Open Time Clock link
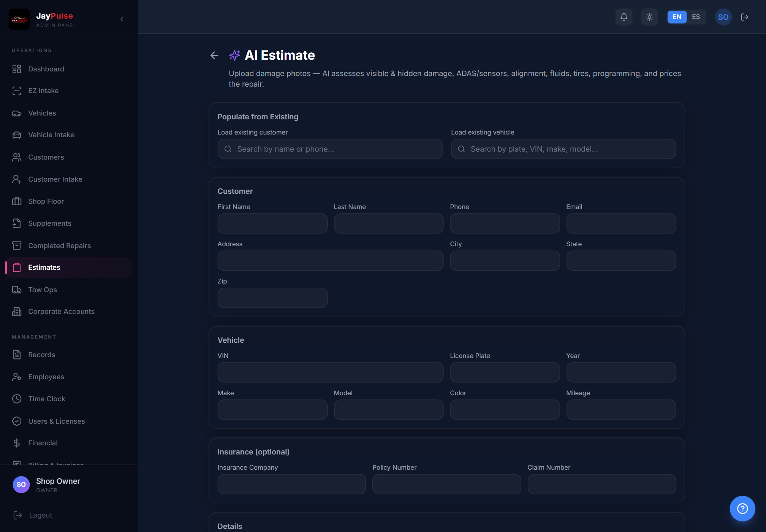 (x=69, y=399)
